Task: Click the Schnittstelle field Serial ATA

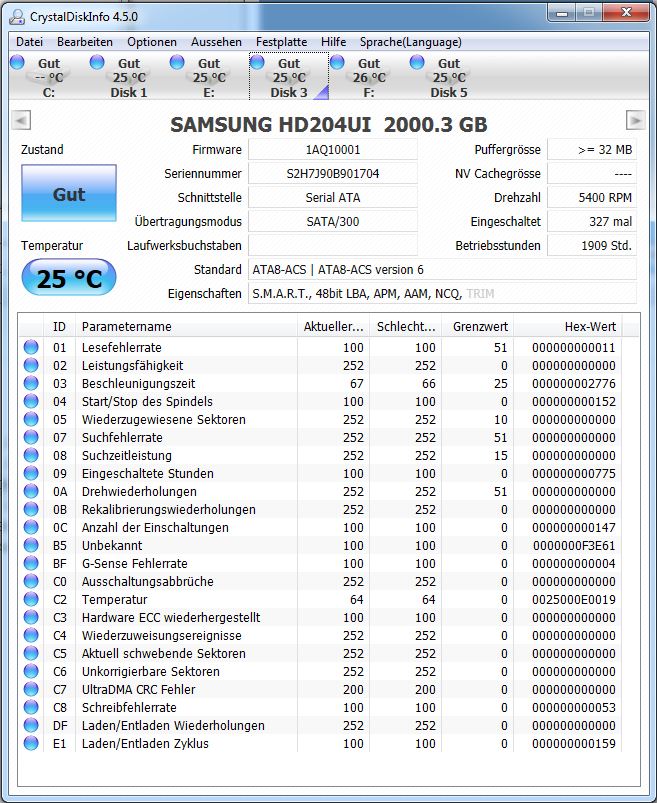Action: coord(333,198)
